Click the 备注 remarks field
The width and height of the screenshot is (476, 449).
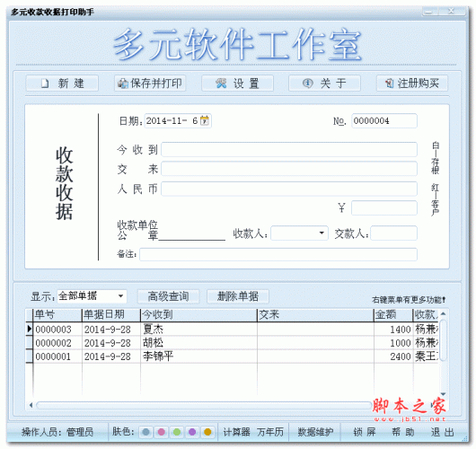click(x=278, y=254)
